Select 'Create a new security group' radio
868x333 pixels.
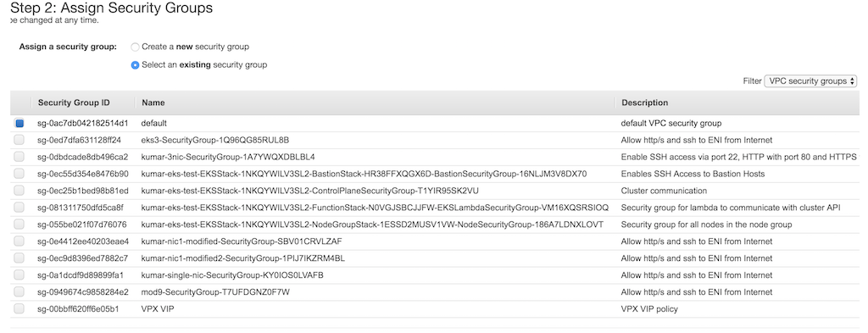tap(135, 47)
